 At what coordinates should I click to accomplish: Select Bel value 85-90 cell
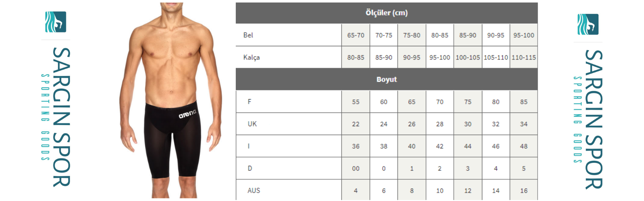click(x=468, y=35)
